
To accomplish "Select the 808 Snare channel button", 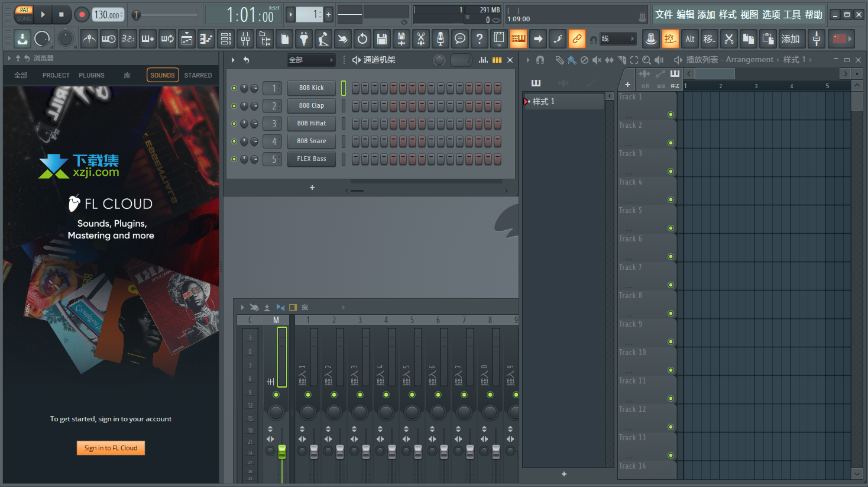I will coord(312,141).
